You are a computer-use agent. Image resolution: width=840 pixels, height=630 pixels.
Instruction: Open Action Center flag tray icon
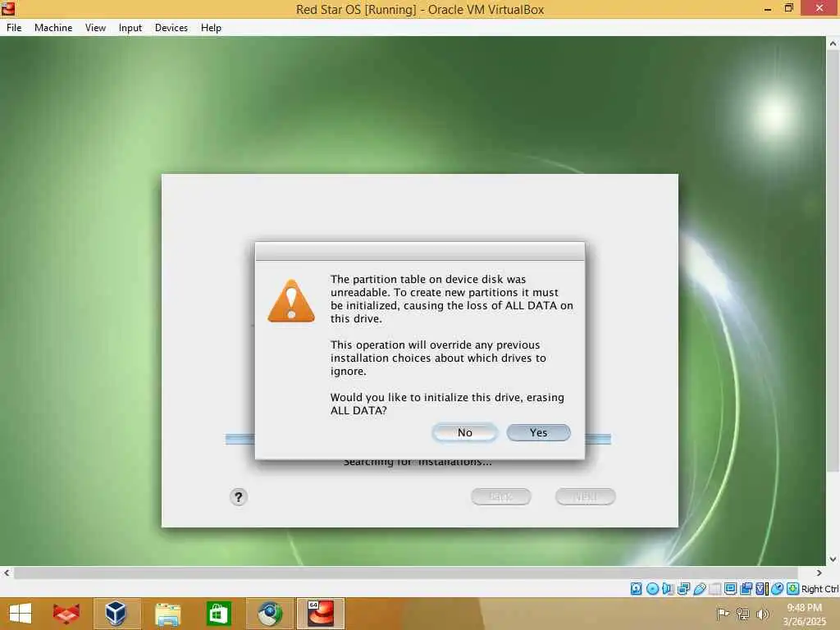(x=723, y=614)
